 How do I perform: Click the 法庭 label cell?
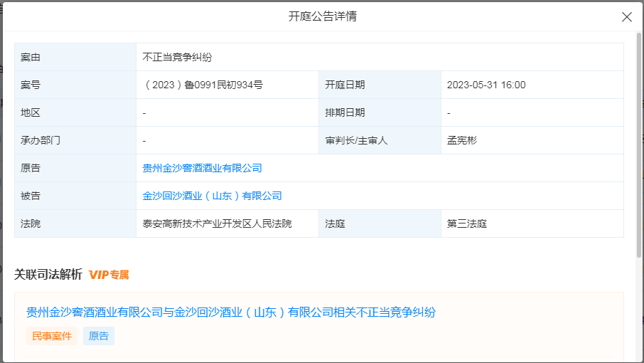point(380,223)
